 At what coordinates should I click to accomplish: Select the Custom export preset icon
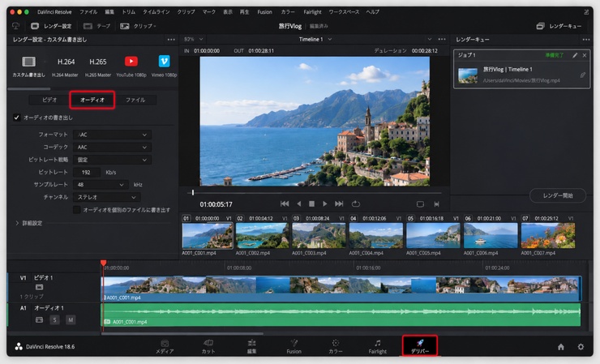(28, 62)
